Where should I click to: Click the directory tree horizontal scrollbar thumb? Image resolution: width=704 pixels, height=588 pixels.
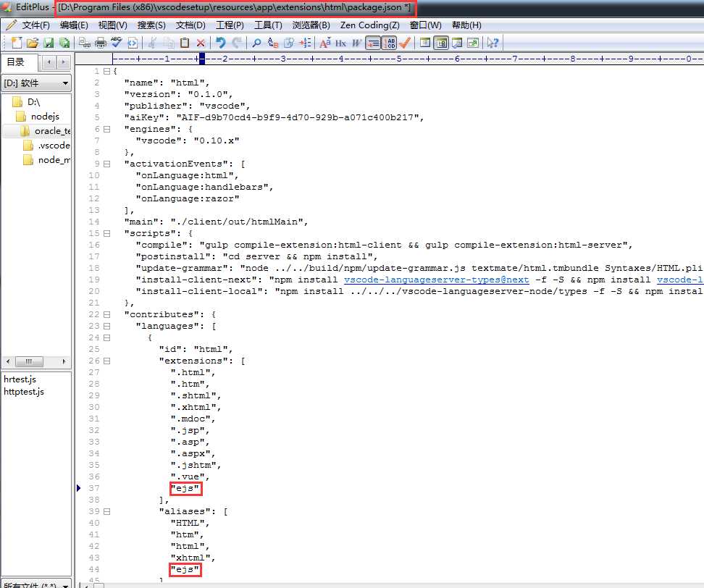(x=29, y=361)
